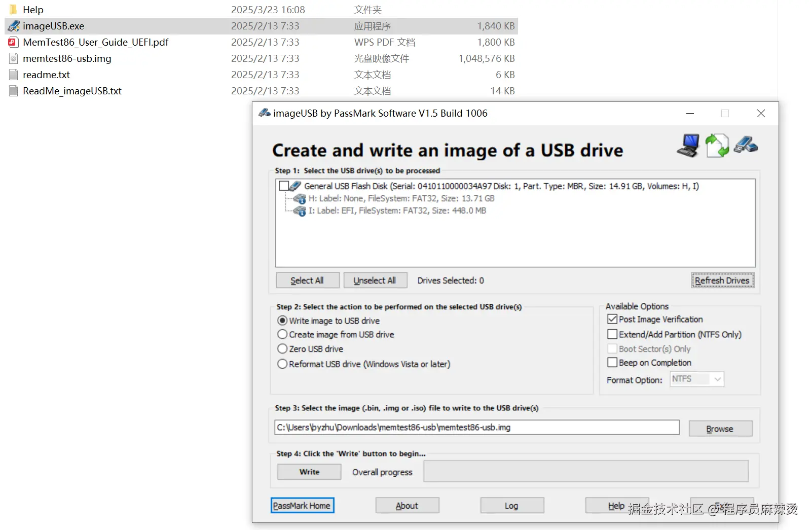The width and height of the screenshot is (812, 530).
Task: Click the USB drive icon in header
Action: pos(746,145)
